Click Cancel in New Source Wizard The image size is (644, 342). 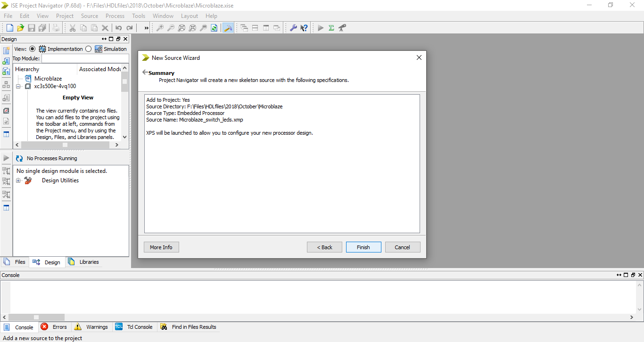tap(403, 247)
